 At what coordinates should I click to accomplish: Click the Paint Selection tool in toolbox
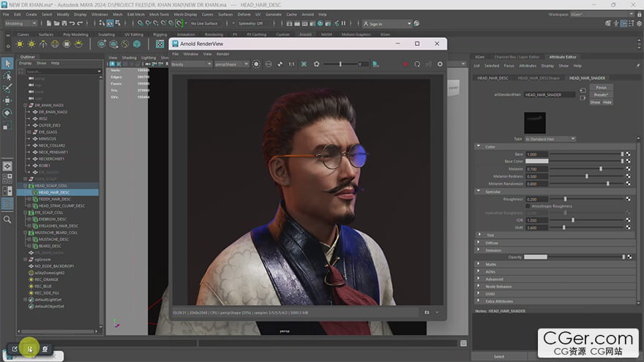(7, 88)
